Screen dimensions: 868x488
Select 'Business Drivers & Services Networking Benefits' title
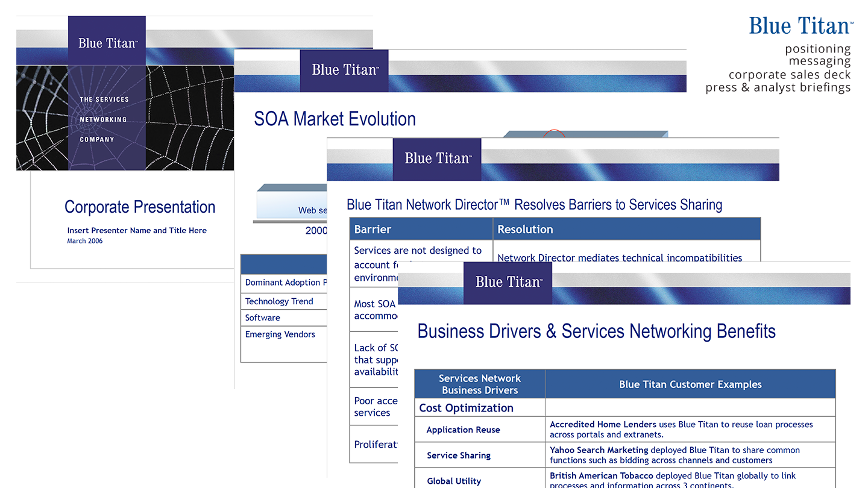[x=597, y=331]
